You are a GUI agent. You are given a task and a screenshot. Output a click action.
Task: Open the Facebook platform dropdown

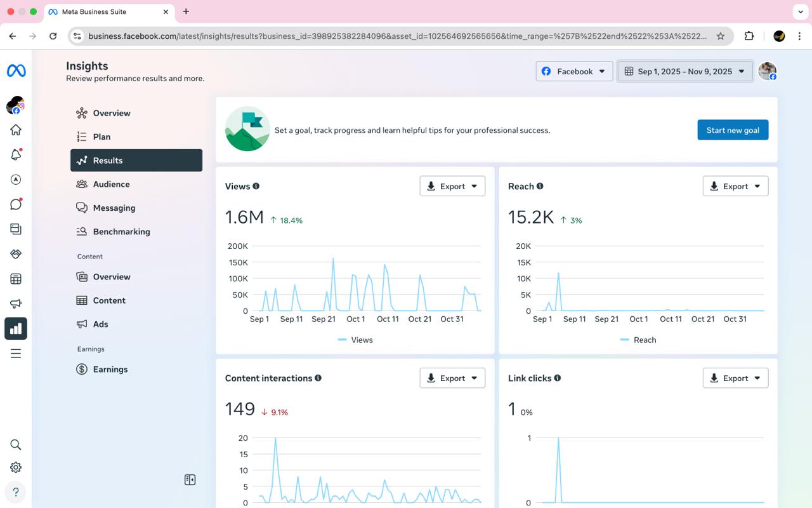click(574, 71)
